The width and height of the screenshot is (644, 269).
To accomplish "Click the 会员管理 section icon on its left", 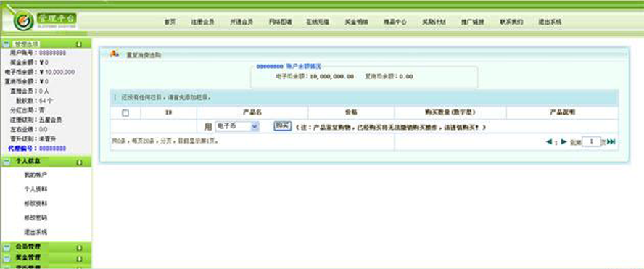I will (6, 247).
